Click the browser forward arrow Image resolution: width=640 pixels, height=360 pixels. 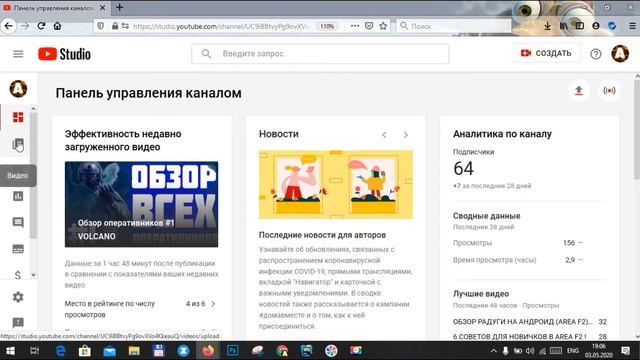(25, 26)
